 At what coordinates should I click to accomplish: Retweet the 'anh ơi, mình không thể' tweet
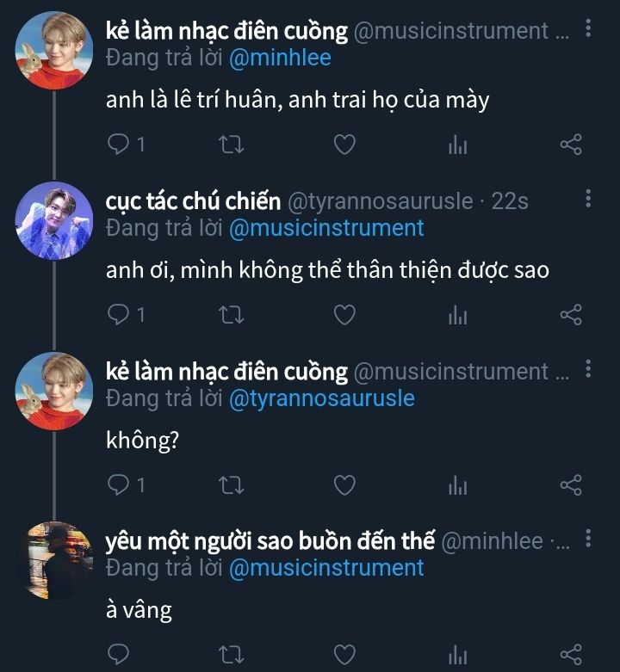[232, 315]
